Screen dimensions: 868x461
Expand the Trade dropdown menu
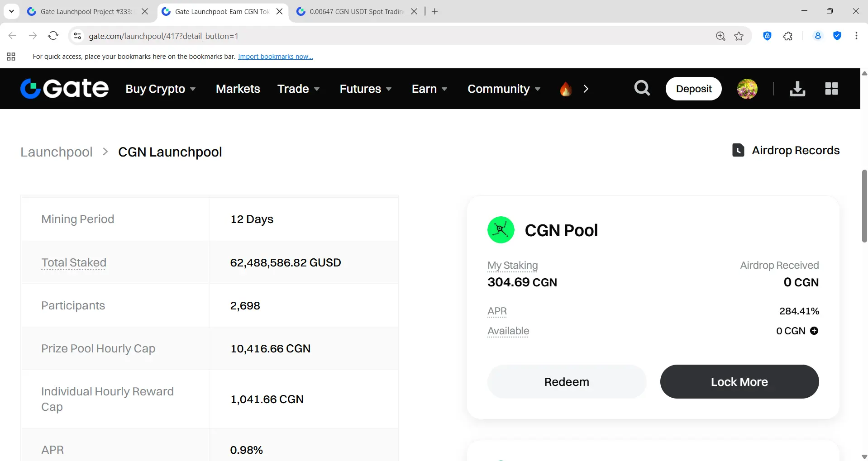pos(299,89)
